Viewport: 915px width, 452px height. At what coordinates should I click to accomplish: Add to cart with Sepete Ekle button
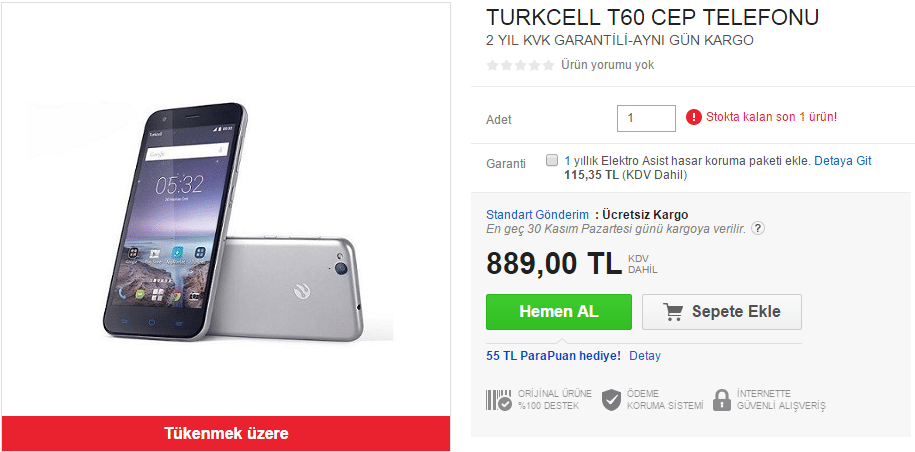[722, 312]
